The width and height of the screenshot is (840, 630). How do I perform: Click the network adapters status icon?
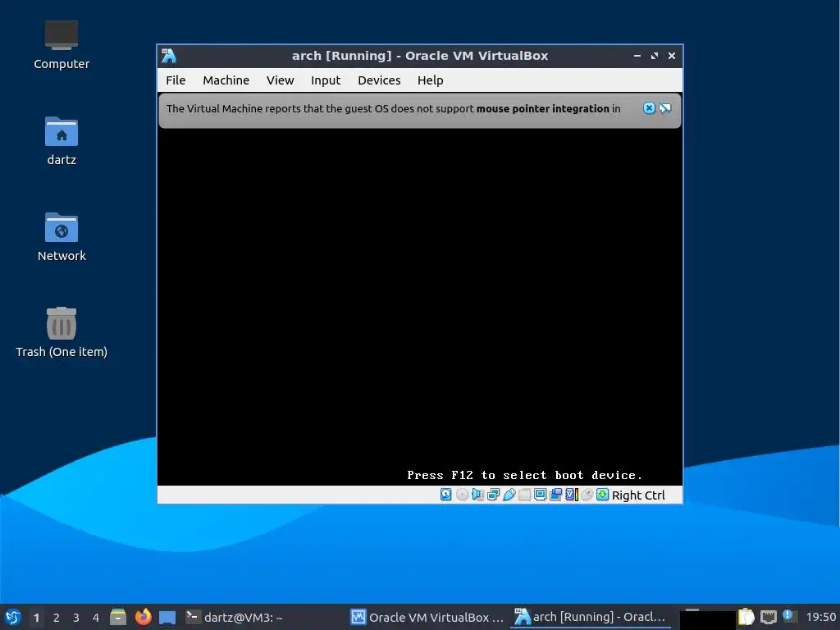coord(493,495)
